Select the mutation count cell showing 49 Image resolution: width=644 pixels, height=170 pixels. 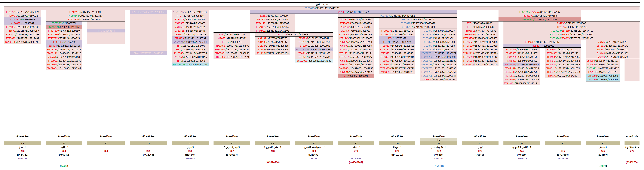pos(64,144)
